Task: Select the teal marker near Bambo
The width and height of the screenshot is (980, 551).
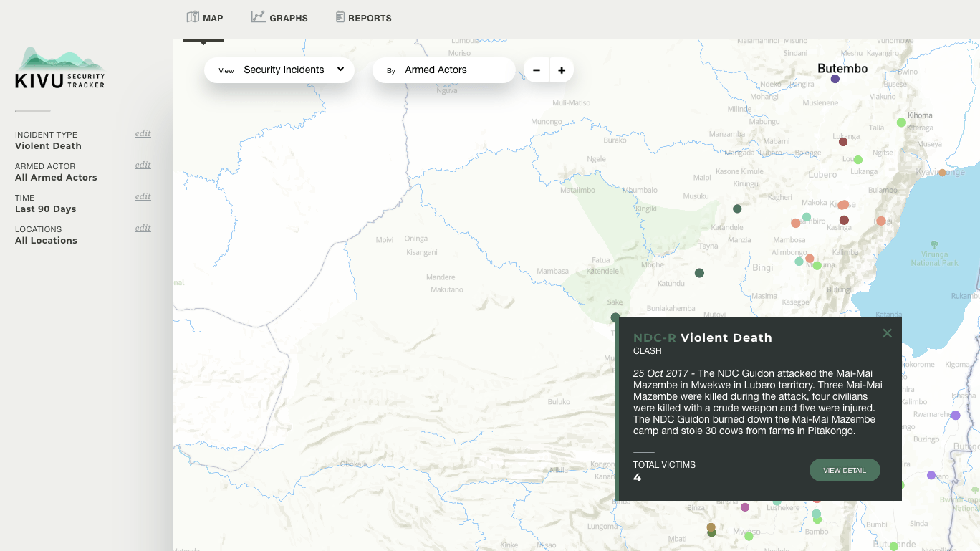Action: tap(816, 515)
